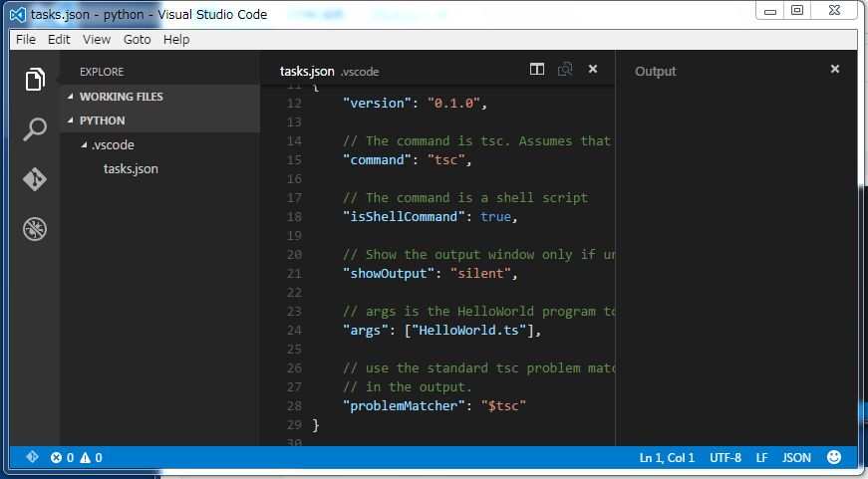Click the closing brace on line 29
This screenshot has width=868, height=479.
316,425
